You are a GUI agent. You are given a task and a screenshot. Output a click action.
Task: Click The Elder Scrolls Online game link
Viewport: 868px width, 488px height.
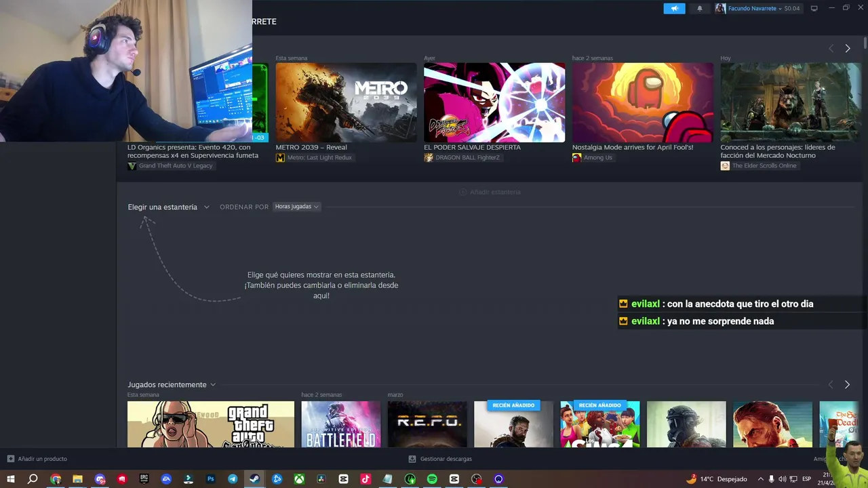coord(764,165)
